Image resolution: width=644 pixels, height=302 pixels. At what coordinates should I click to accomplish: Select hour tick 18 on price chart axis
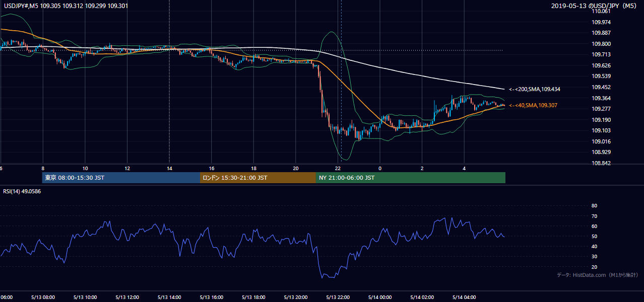pos(253,168)
